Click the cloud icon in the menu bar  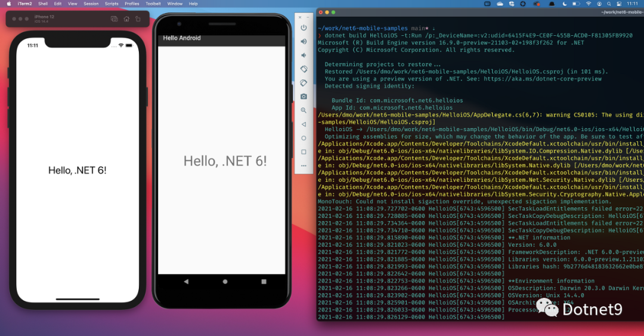click(x=500, y=4)
